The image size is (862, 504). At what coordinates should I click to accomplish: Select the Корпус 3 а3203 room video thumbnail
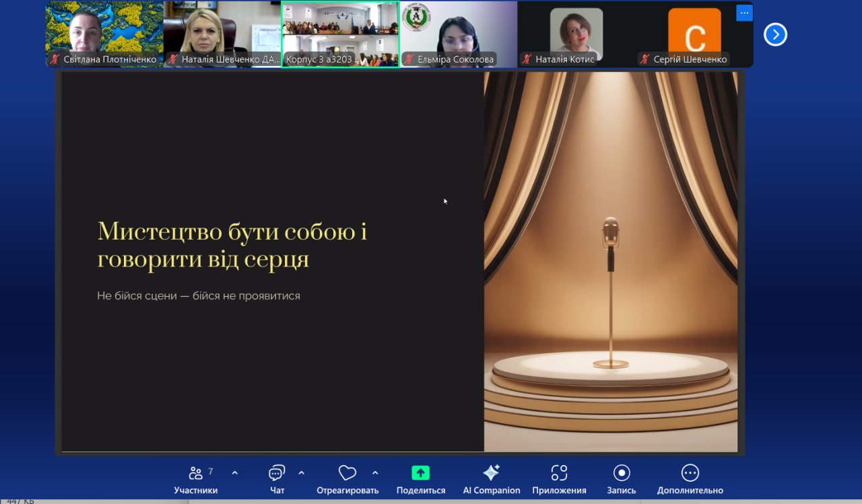[x=341, y=34]
